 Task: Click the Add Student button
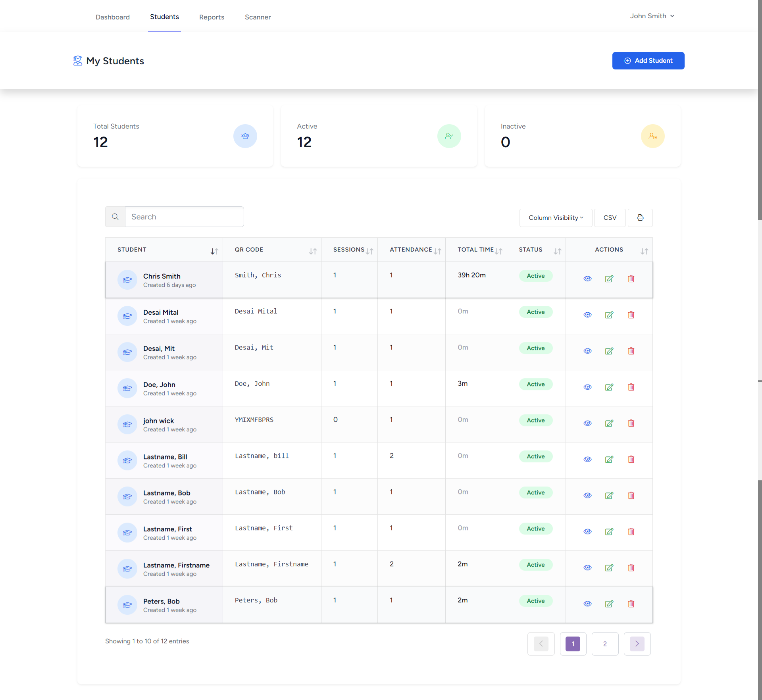(x=648, y=61)
